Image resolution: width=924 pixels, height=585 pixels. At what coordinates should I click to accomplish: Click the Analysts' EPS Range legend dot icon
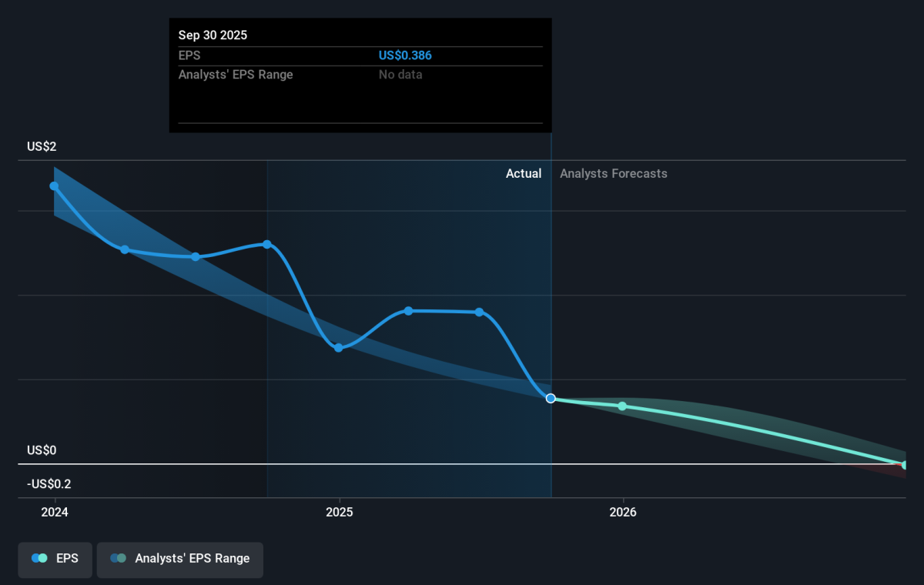click(x=118, y=559)
